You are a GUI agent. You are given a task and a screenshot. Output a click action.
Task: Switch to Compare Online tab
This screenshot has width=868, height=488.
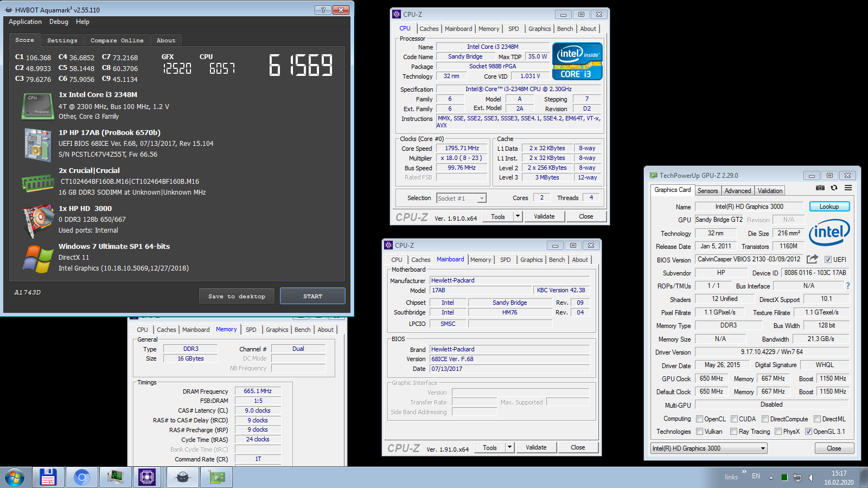pyautogui.click(x=117, y=40)
